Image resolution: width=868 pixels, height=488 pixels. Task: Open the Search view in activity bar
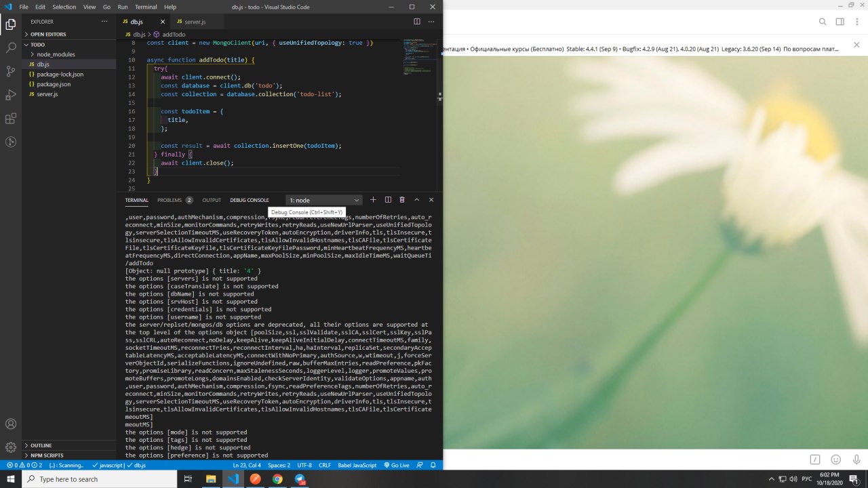click(11, 48)
